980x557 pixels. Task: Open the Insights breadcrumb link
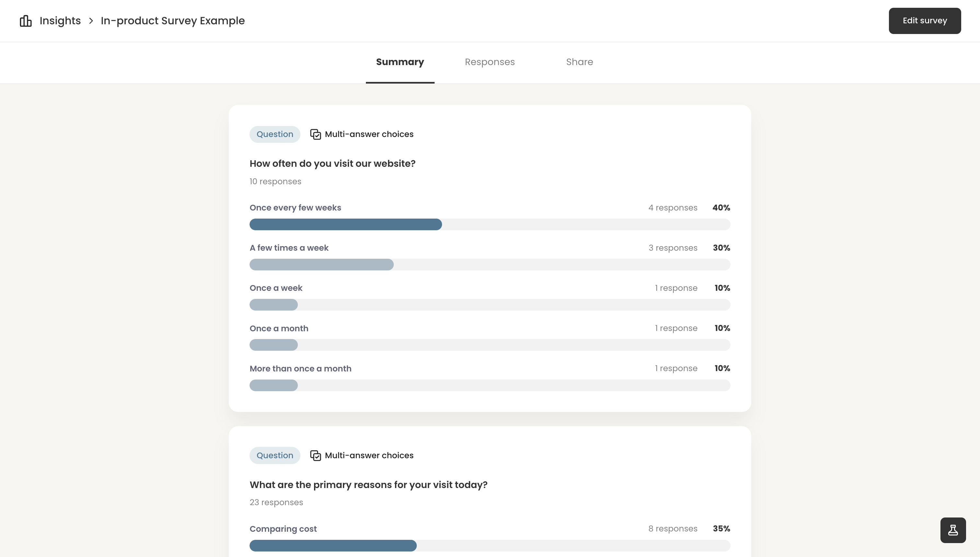click(60, 21)
